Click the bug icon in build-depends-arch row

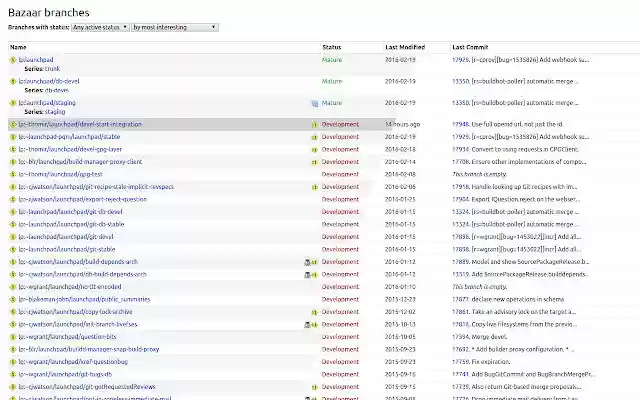[307, 262]
